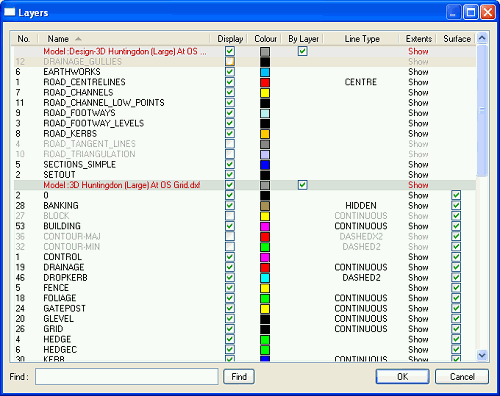Open the green colour swatch for FOLIAGE
The height and width of the screenshot is (396, 500).
click(265, 299)
